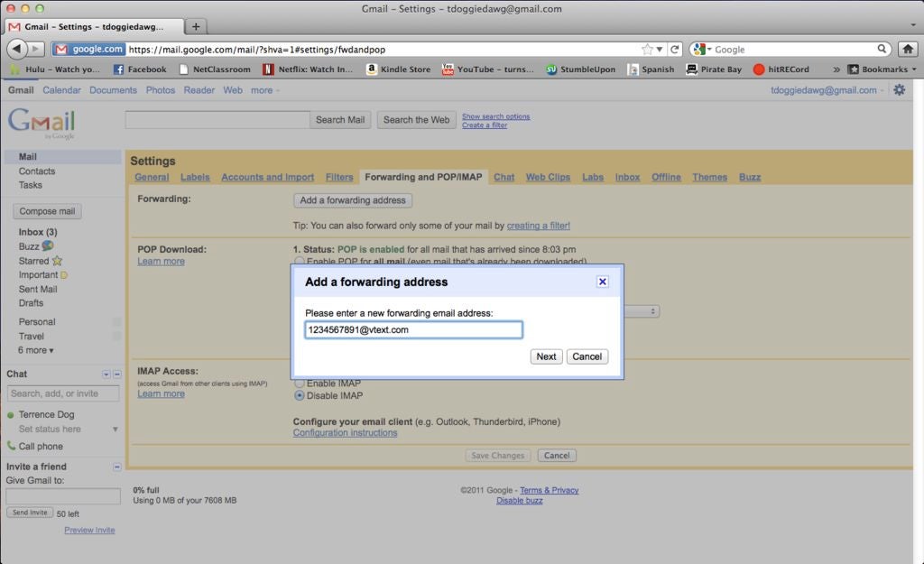Expand 6 more labels
The image size is (924, 564).
(x=35, y=350)
